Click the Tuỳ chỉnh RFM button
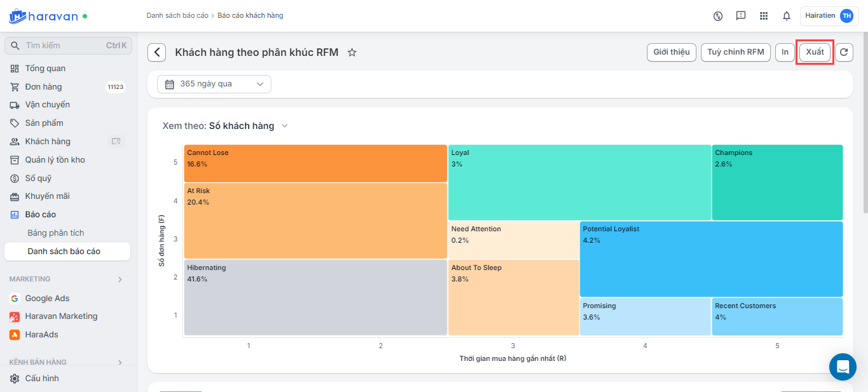 click(736, 52)
